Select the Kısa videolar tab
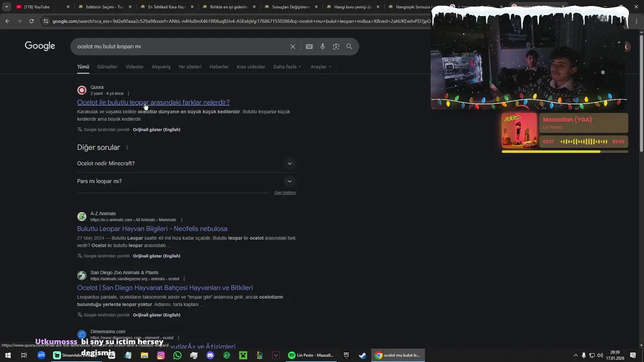644x362 pixels. coord(251,67)
